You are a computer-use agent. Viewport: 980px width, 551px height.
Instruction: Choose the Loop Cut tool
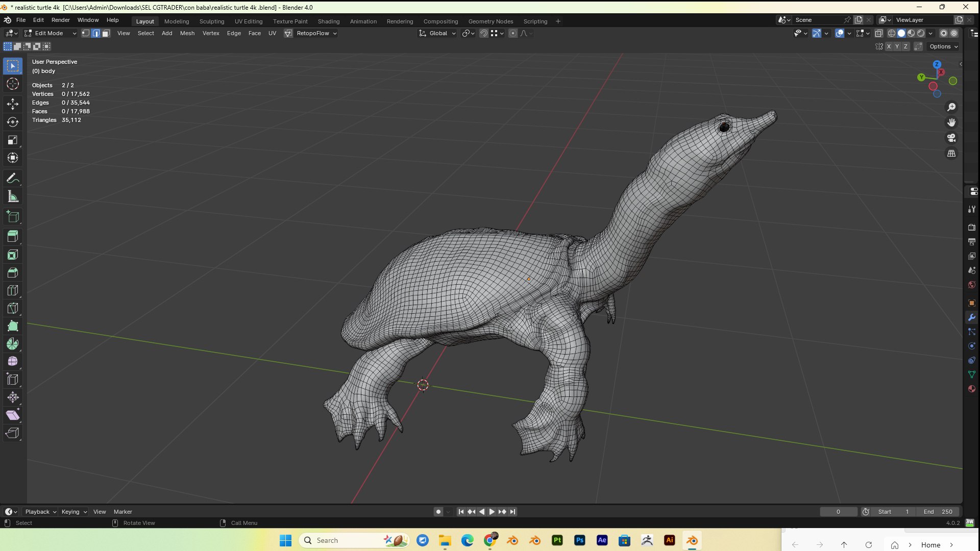tap(13, 290)
